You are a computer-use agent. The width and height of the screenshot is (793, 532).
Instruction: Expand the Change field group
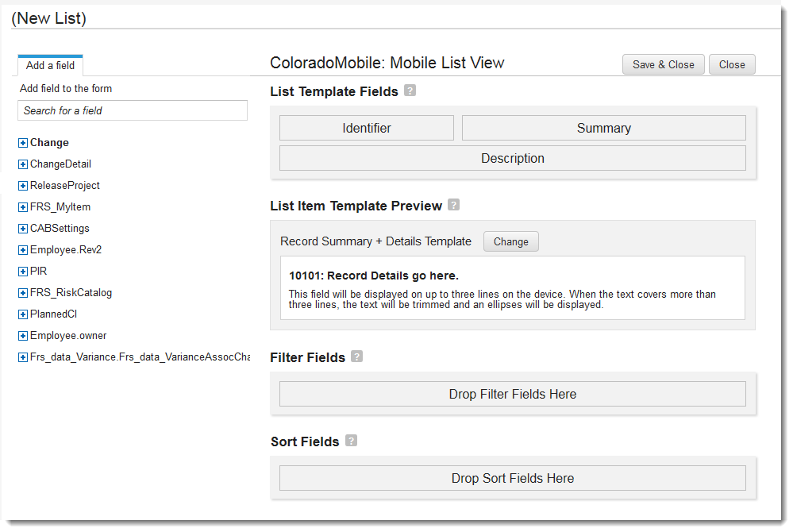click(x=23, y=143)
